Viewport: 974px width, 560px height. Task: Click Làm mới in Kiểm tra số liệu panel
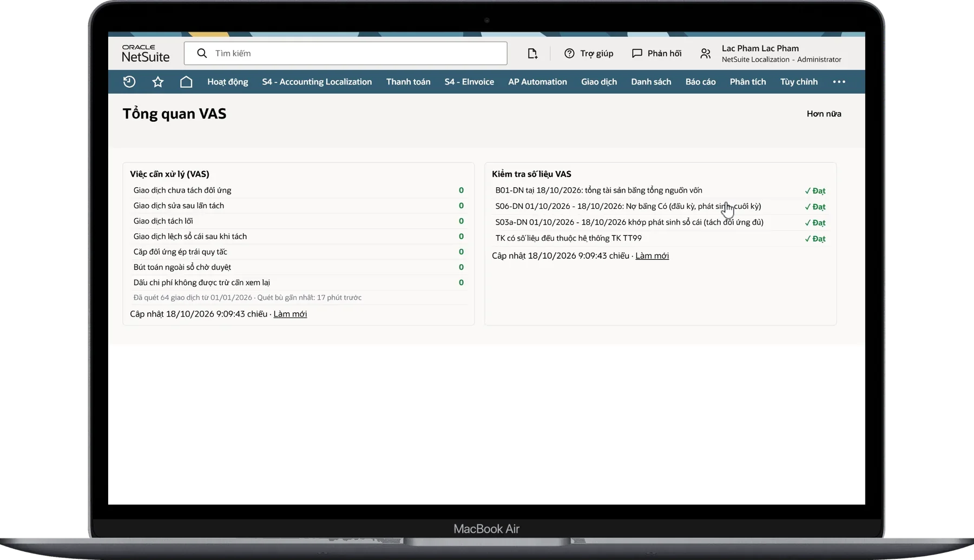click(x=652, y=255)
